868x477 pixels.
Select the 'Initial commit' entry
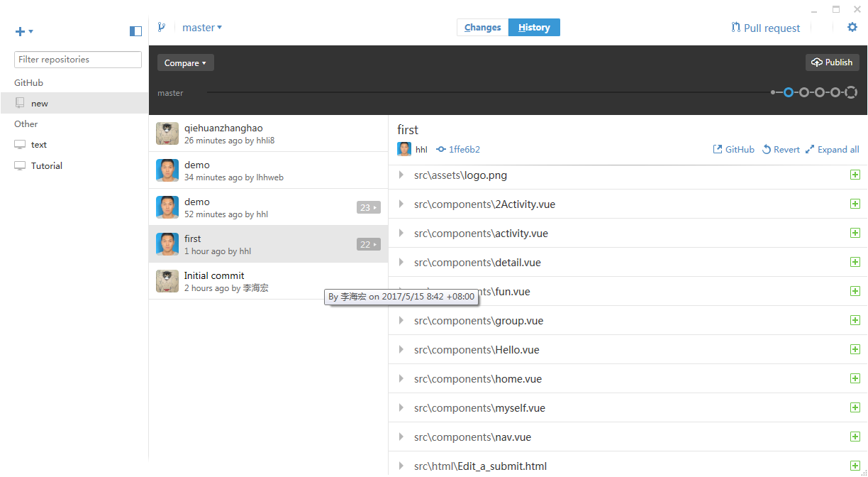269,281
